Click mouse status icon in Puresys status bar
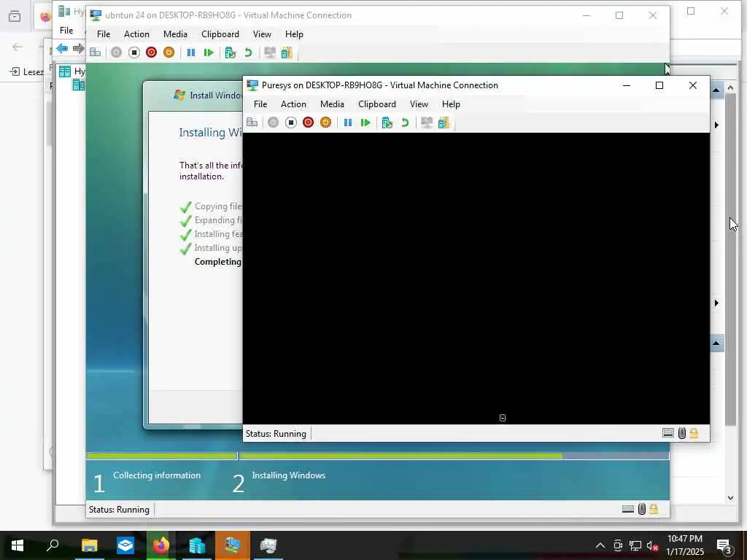Screen dimensions: 747x560 click(682, 433)
